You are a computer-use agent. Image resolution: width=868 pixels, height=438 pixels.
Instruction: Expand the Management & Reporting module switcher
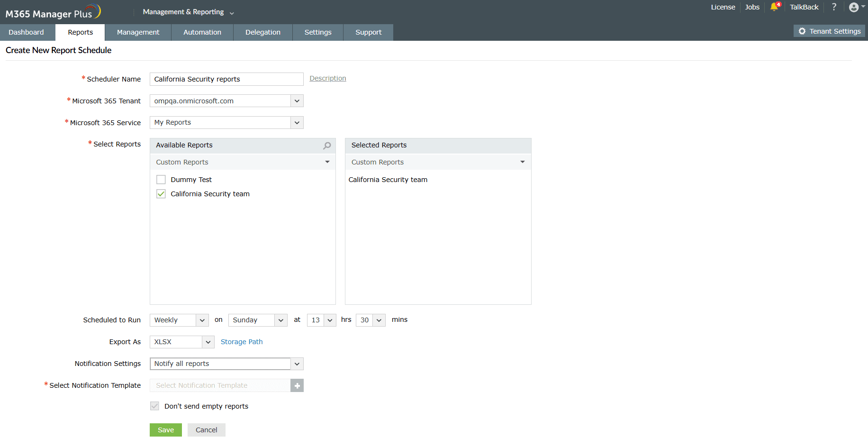pyautogui.click(x=189, y=12)
